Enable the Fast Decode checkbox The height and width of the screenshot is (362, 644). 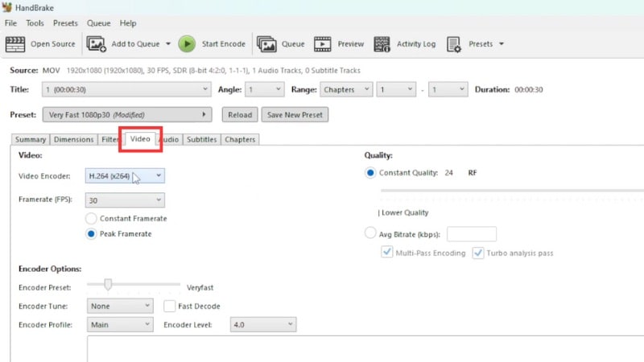(169, 306)
